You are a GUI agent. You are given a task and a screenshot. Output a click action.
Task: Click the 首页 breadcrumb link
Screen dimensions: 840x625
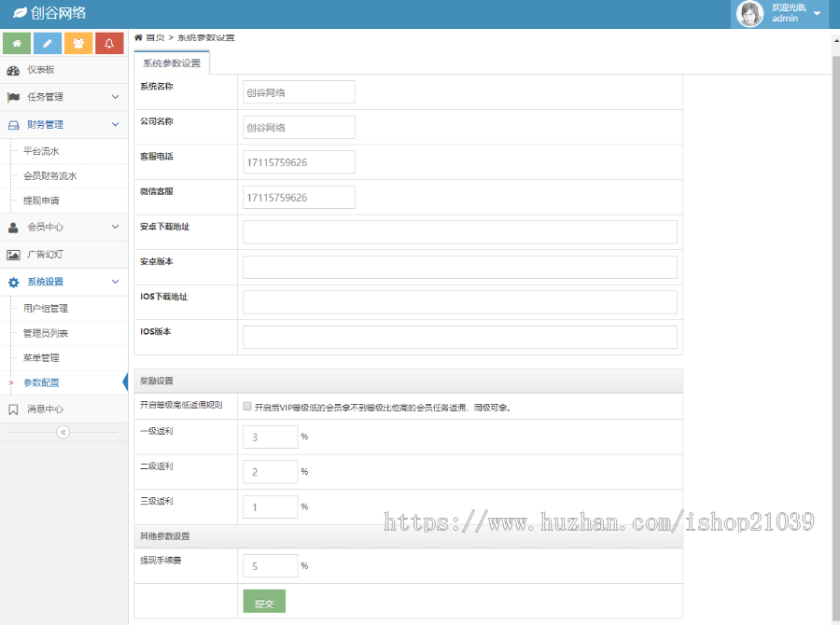tap(155, 37)
